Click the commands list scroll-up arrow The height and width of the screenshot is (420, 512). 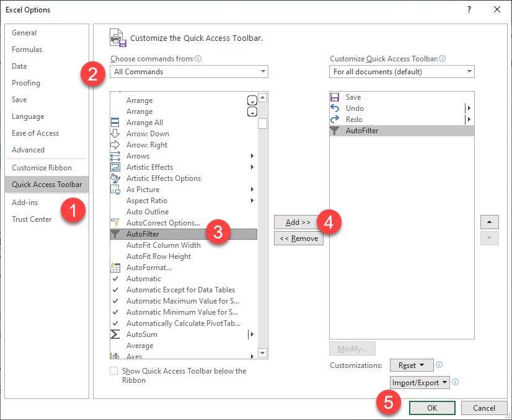coord(263,98)
